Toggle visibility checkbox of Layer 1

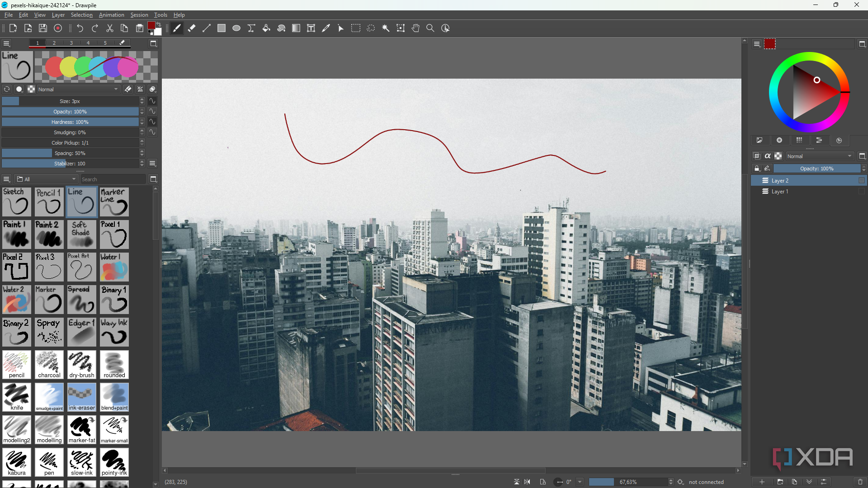click(862, 191)
